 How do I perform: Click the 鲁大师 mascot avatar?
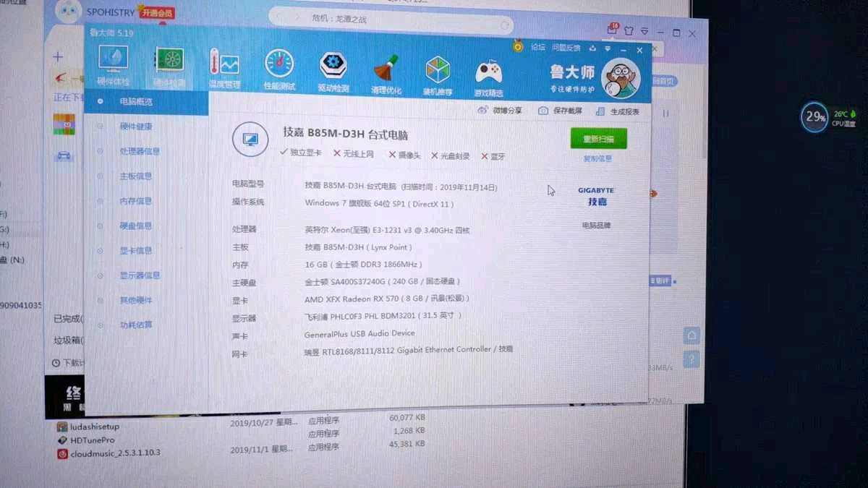pos(620,79)
